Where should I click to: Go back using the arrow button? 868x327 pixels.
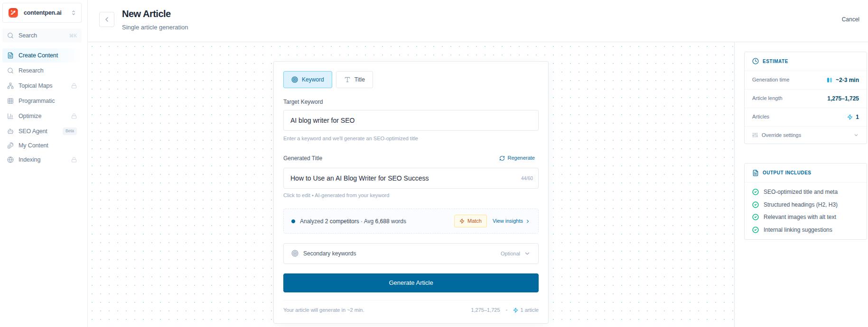tap(107, 19)
